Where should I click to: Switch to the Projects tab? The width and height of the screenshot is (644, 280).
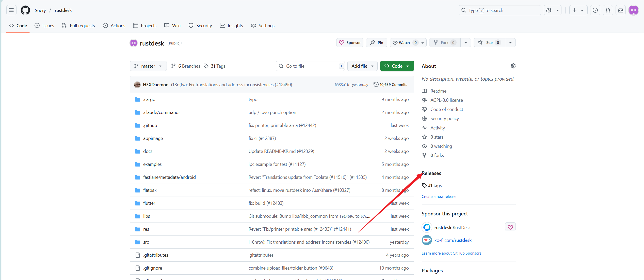click(145, 25)
